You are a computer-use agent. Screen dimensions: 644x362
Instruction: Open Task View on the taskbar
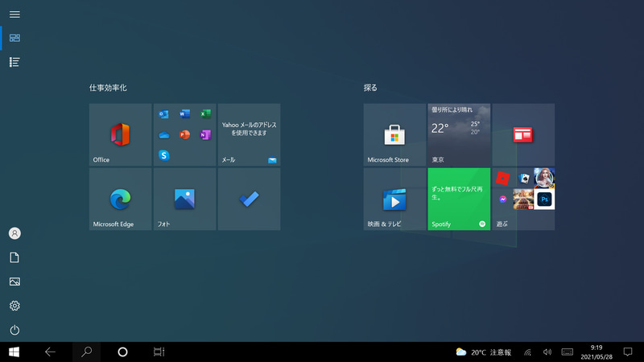click(159, 352)
